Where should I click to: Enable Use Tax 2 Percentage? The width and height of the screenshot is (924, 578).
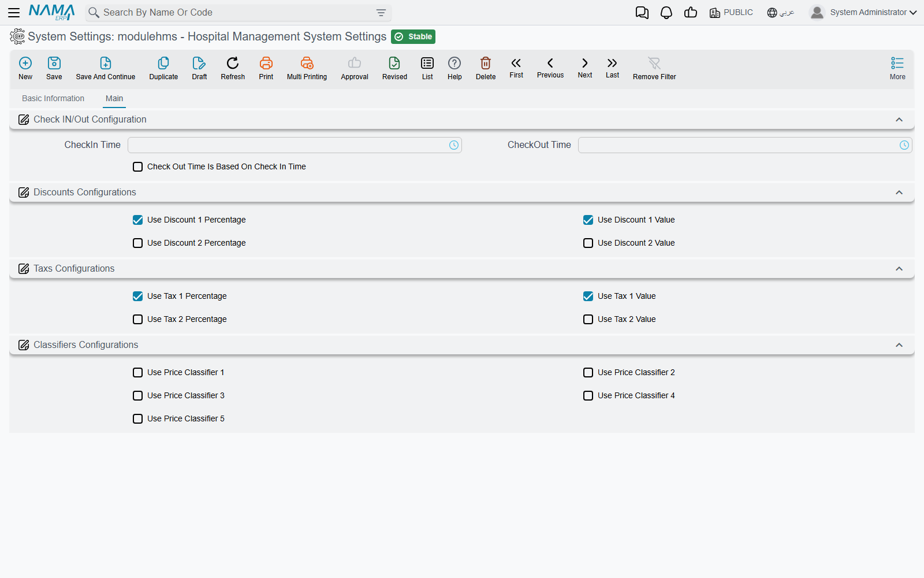click(x=137, y=319)
